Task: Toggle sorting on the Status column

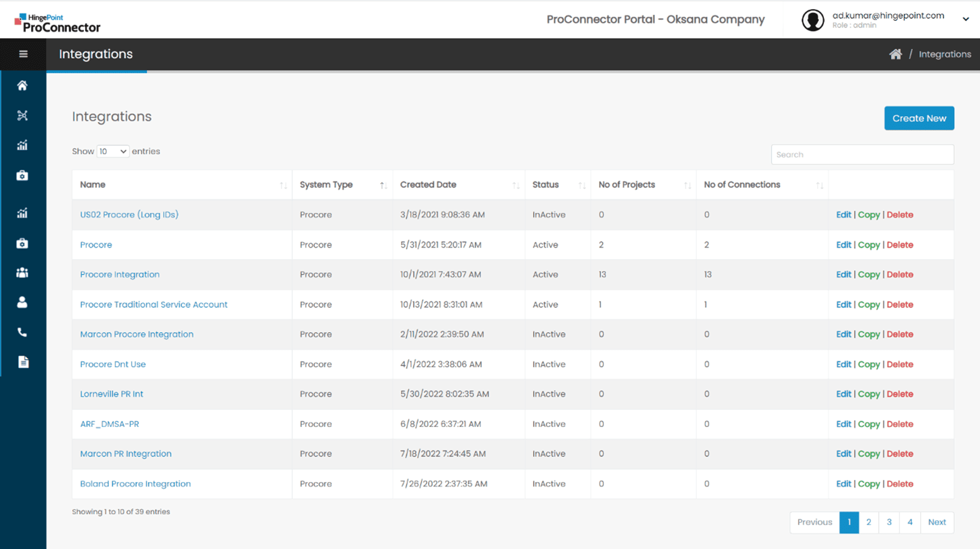Action: 582,184
